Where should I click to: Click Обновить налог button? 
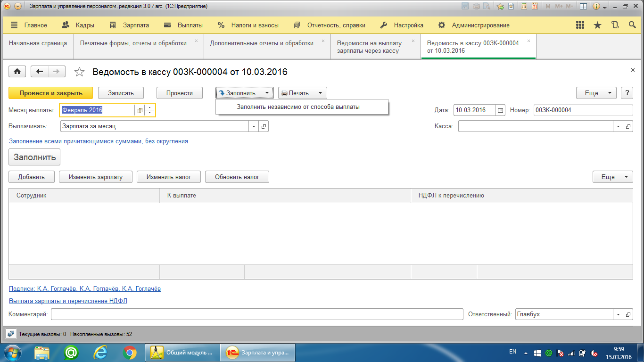coord(237,177)
